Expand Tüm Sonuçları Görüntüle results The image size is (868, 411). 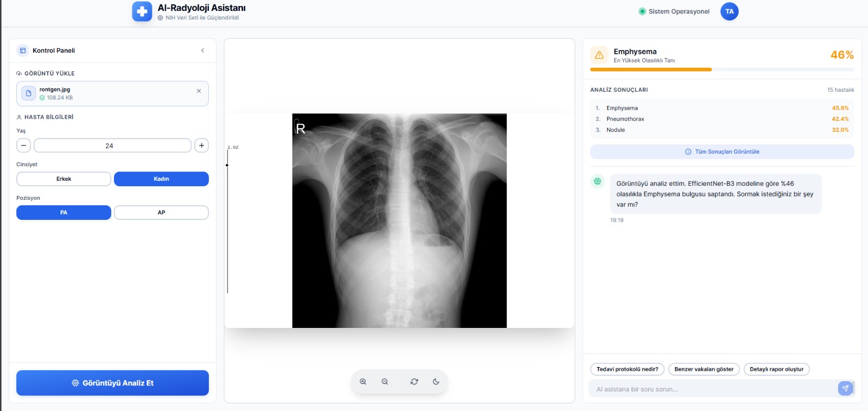[x=722, y=152]
